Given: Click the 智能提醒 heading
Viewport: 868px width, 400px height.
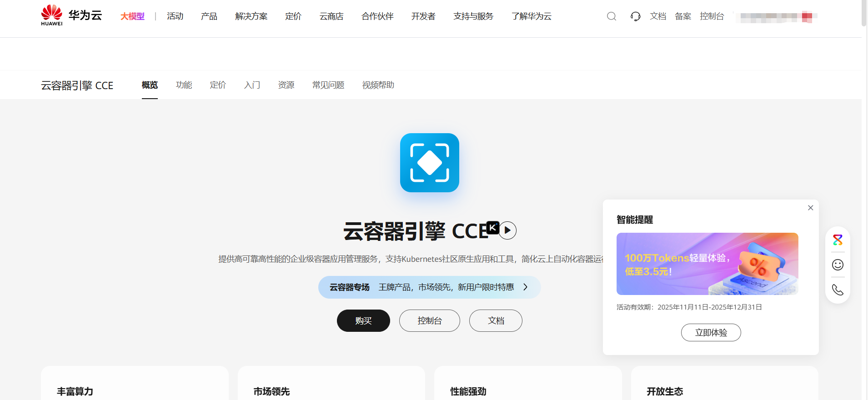Looking at the screenshot, I should click(x=635, y=220).
